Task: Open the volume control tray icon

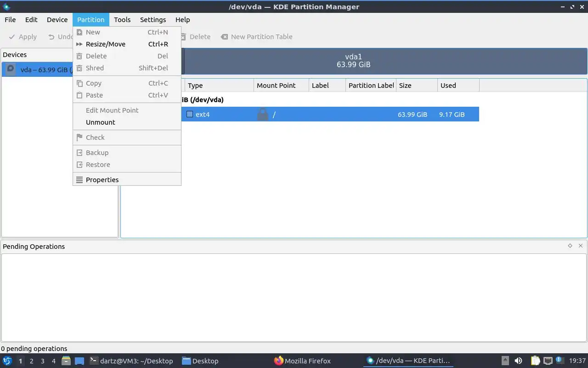Action: 518,361
